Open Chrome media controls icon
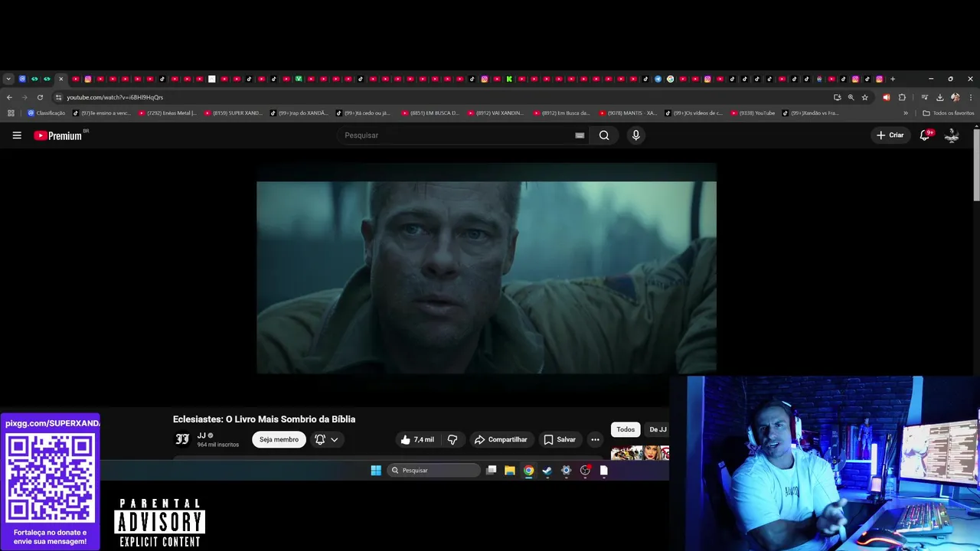This screenshot has height=551, width=980. tap(925, 97)
